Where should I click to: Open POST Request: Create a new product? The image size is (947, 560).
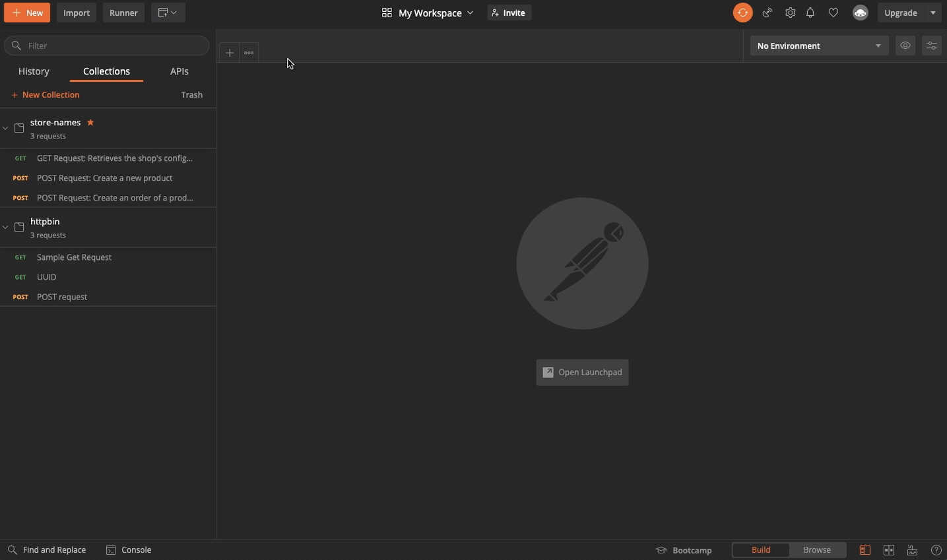coord(108,178)
